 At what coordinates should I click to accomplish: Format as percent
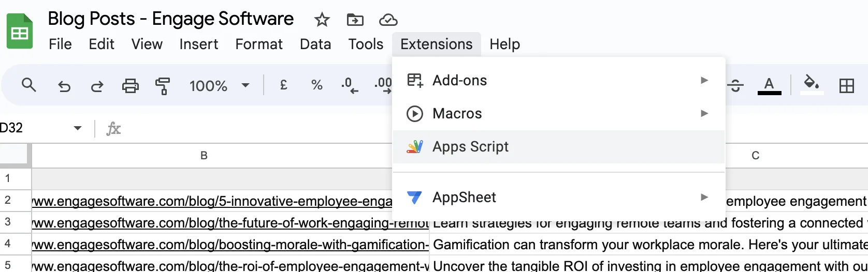[x=316, y=85]
